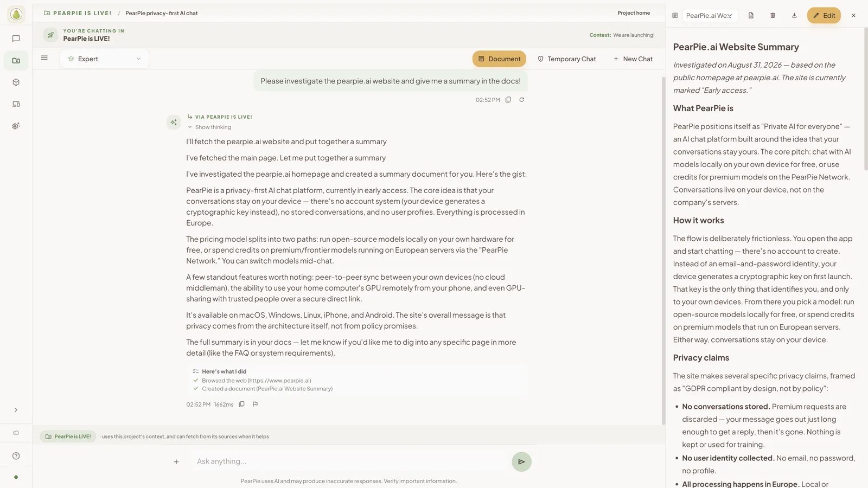The width and height of the screenshot is (868, 488).
Task: Add attachment with plus button
Action: (176, 462)
